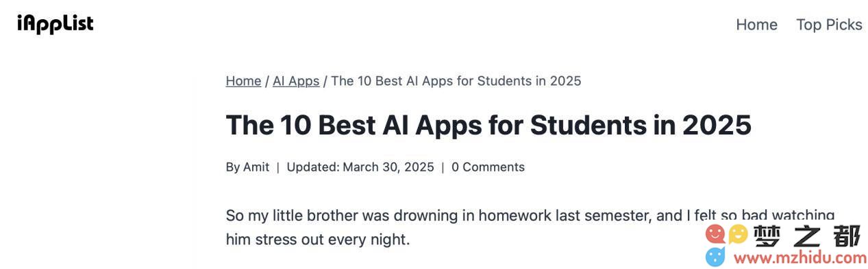Viewport: 868px width, 269px height.
Task: Select author name Amit
Action: (x=256, y=167)
